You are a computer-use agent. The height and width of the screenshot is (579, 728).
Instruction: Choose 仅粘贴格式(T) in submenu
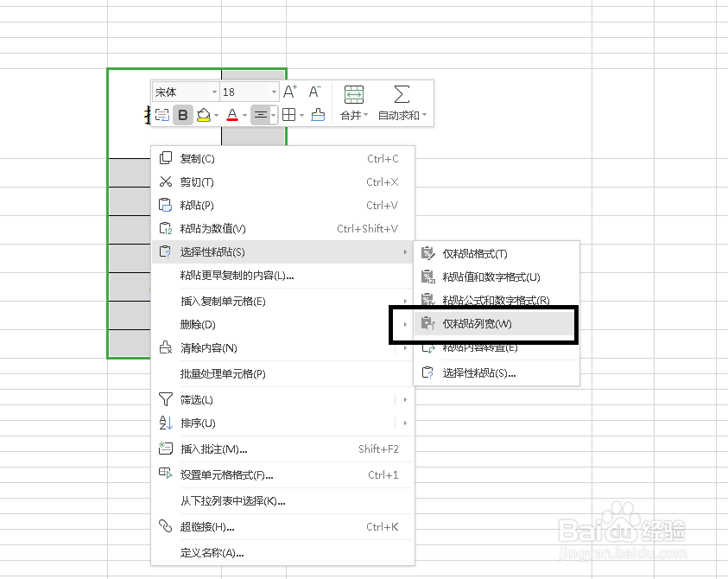click(497, 254)
